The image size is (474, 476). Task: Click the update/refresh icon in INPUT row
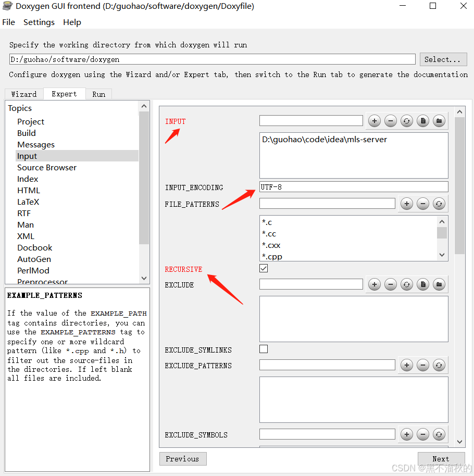[407, 121]
